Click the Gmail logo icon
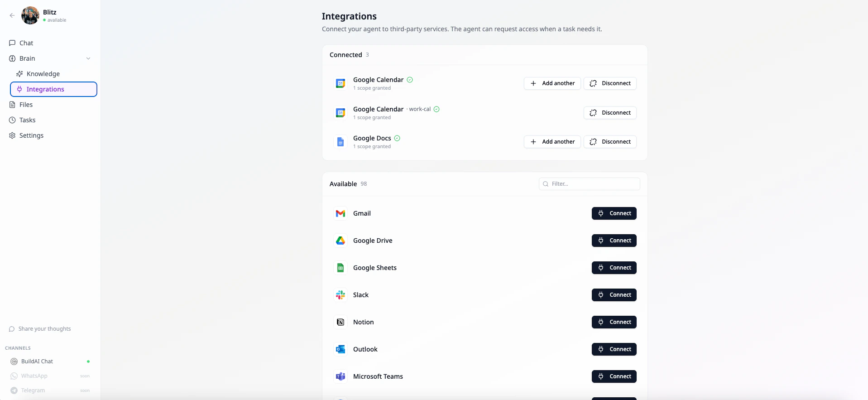This screenshot has height=400, width=868. point(340,213)
